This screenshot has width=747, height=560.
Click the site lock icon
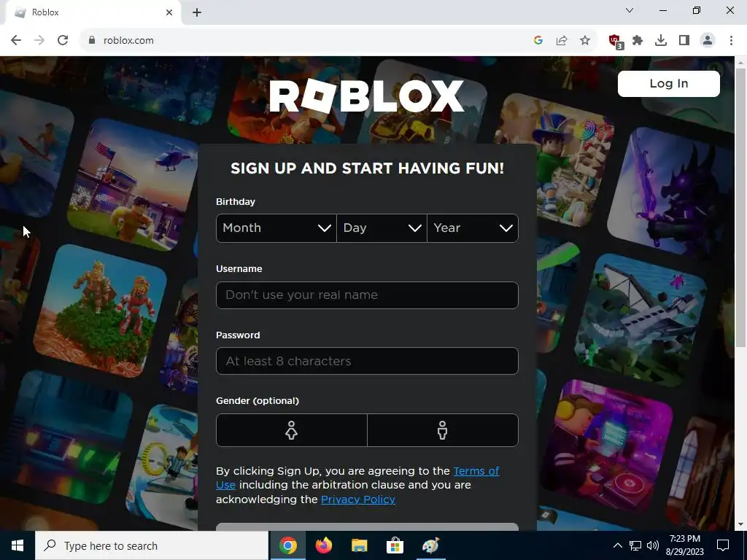[x=92, y=41]
